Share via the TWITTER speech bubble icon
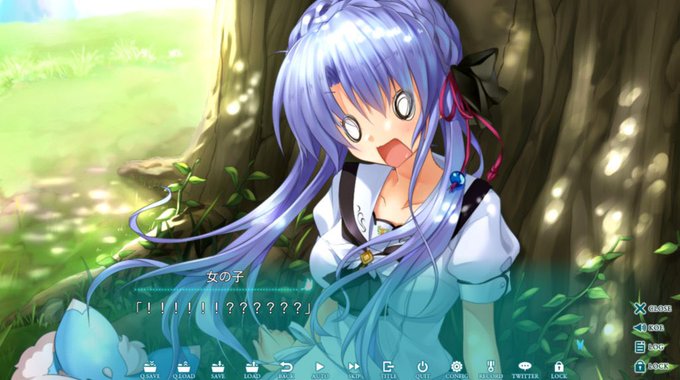This screenshot has height=380, width=680. (525, 370)
